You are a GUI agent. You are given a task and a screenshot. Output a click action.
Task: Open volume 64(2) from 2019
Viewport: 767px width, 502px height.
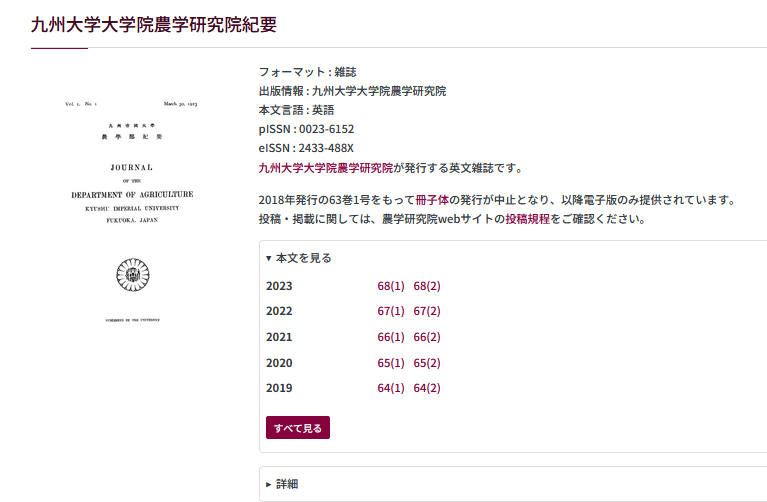click(427, 388)
